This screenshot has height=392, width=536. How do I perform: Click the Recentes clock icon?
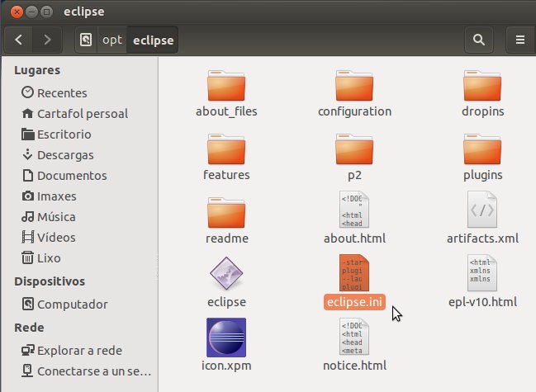(28, 92)
